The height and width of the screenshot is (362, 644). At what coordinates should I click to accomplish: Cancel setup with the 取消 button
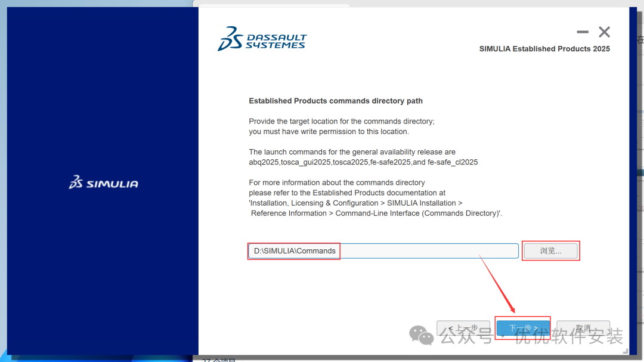pos(583,328)
